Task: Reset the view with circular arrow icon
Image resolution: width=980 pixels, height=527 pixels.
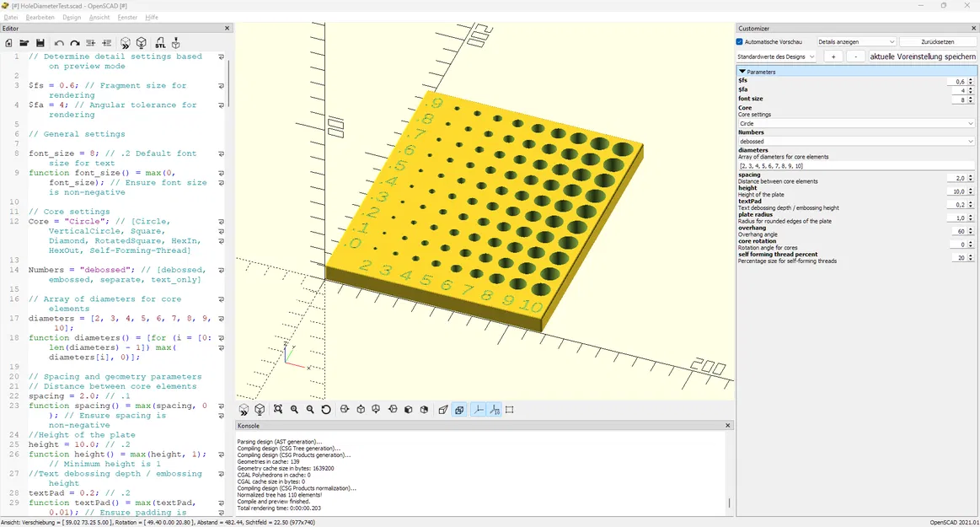Action: pyautogui.click(x=325, y=410)
